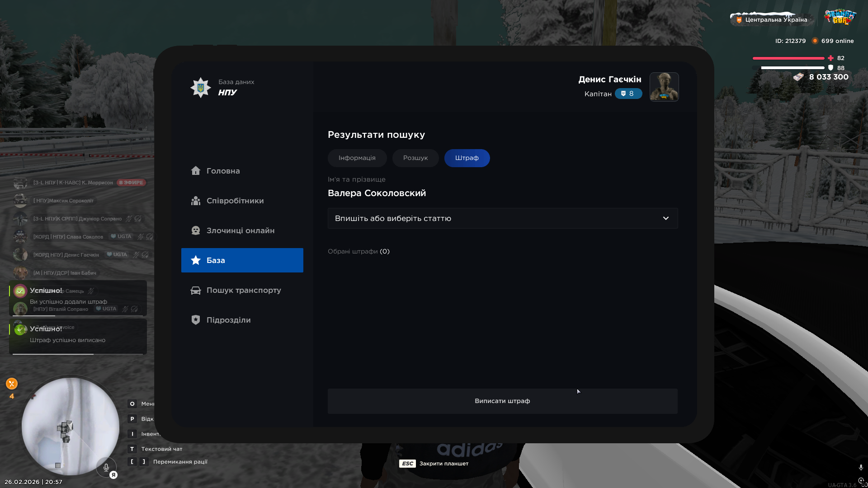Click the rank badge showing 8
Screen dimensions: 868x488
[628, 94]
